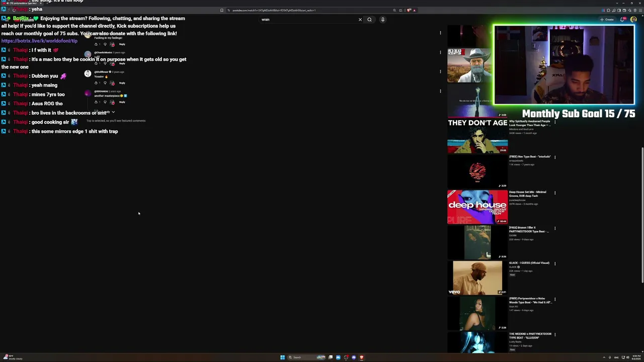This screenshot has width=644, height=362.
Task: Open the Nav Type Beat 'interlude' thumbnail
Action: point(477,171)
